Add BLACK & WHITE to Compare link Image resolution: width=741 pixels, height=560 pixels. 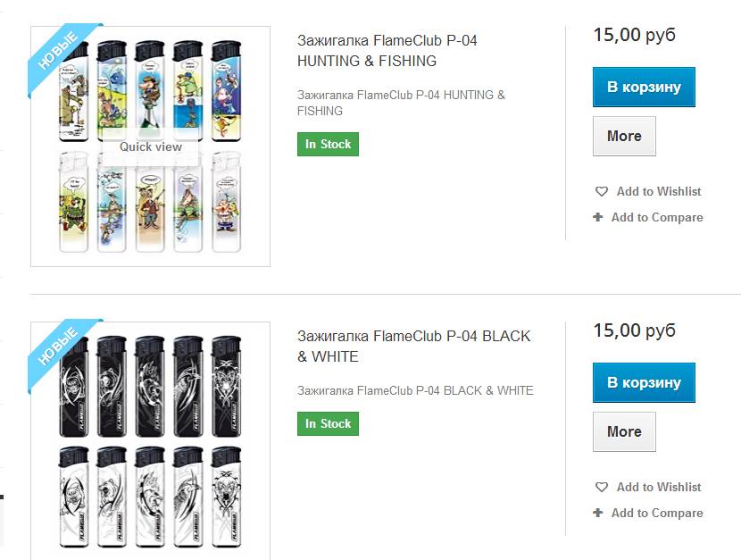(657, 513)
